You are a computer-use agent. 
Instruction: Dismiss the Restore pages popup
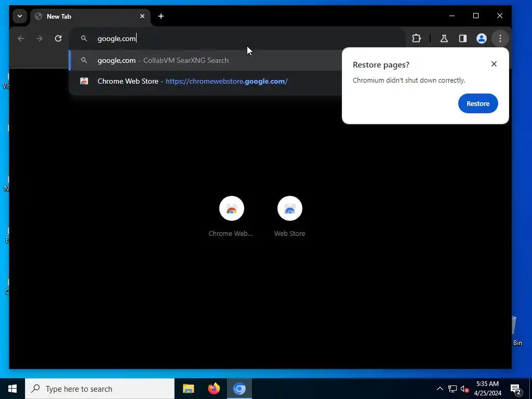click(494, 64)
